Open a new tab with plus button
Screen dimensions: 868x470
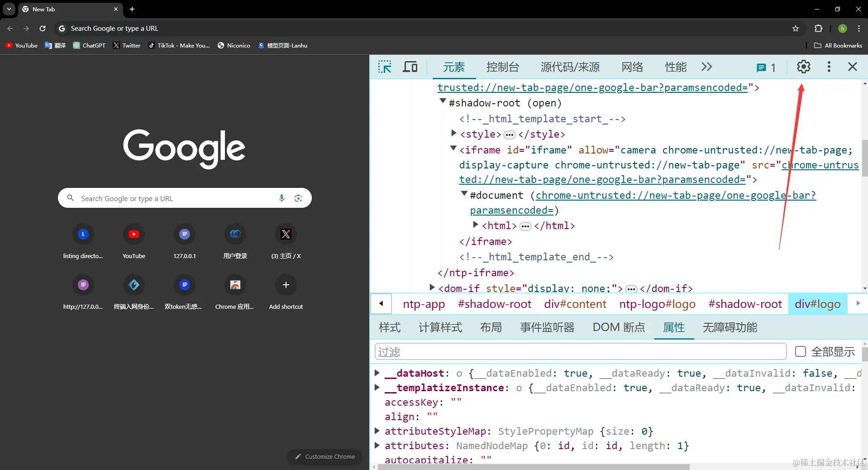pyautogui.click(x=132, y=9)
